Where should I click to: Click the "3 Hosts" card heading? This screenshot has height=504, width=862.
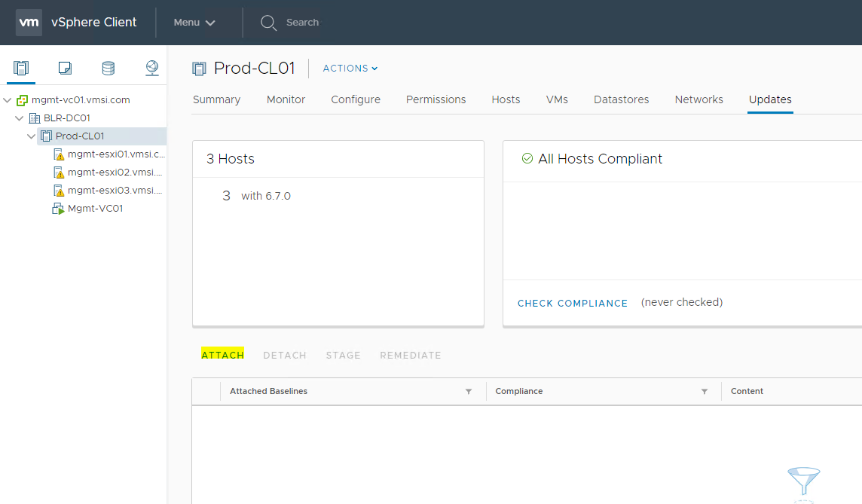pyautogui.click(x=231, y=159)
